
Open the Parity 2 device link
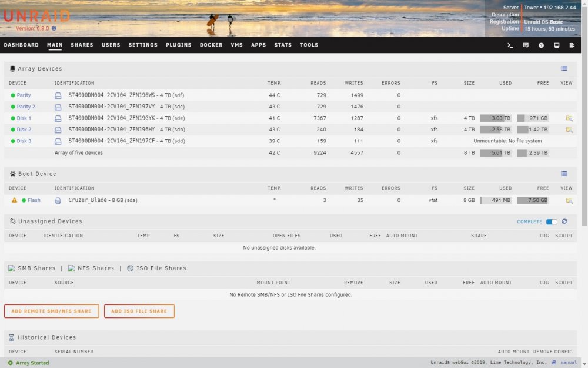26,107
